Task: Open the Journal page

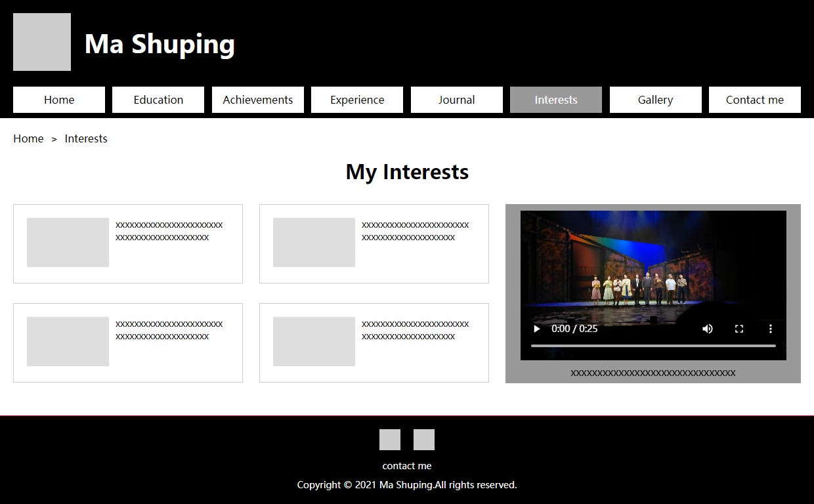Action: [x=457, y=100]
